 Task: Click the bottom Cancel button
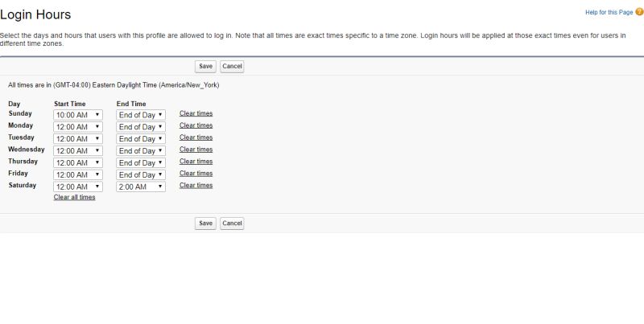click(232, 224)
